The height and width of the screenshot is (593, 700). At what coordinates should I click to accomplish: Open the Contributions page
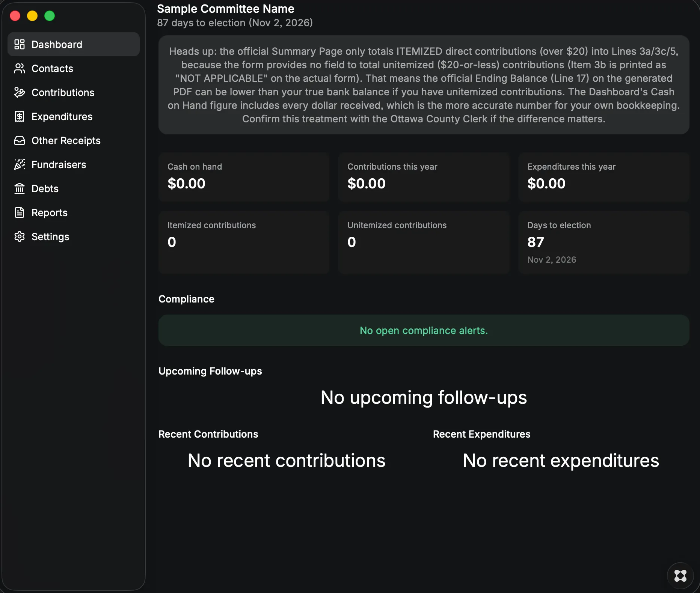coord(74,92)
